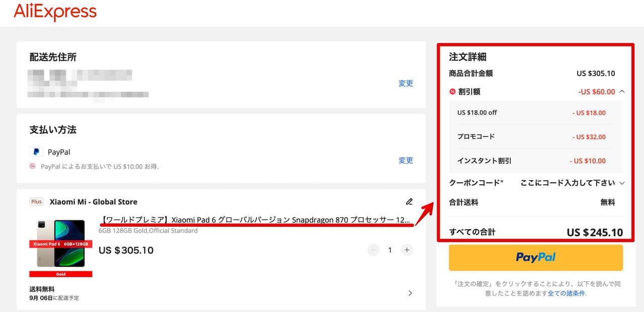Screen dimensions: 644x312
Task: Click the quantity number field
Action: pos(390,250)
